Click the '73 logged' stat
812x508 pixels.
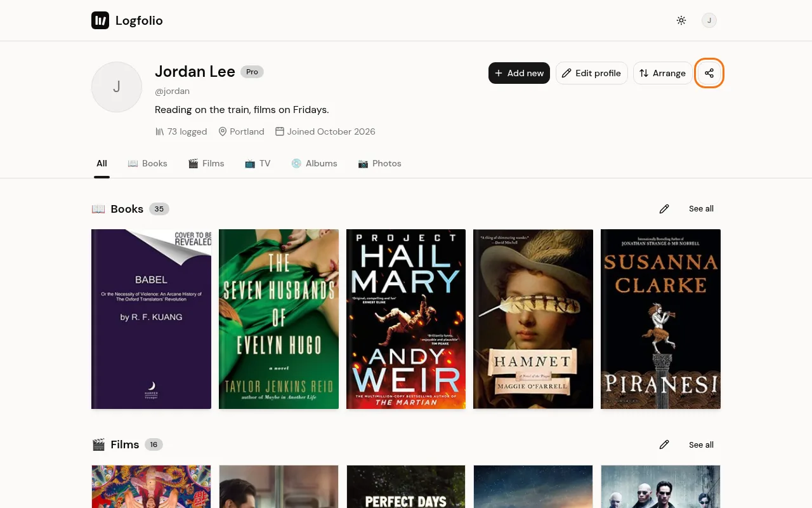(181, 131)
